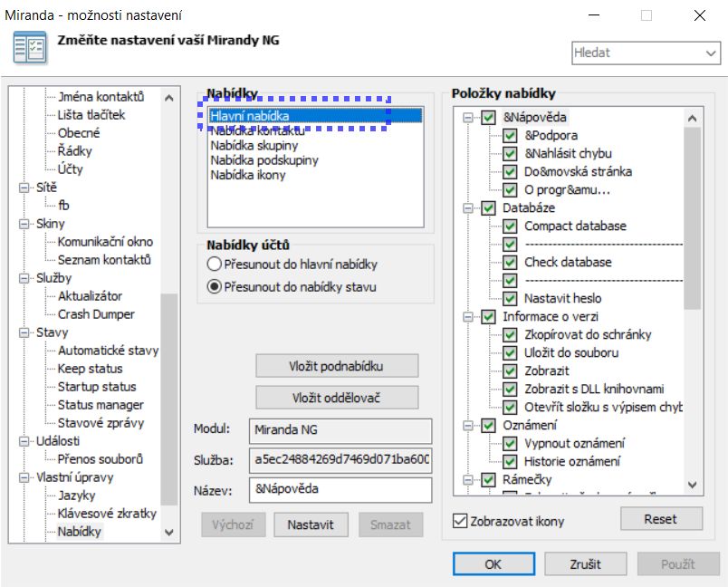Open the Hledat search dropdown
The height and width of the screenshot is (587, 728).
coord(711,53)
